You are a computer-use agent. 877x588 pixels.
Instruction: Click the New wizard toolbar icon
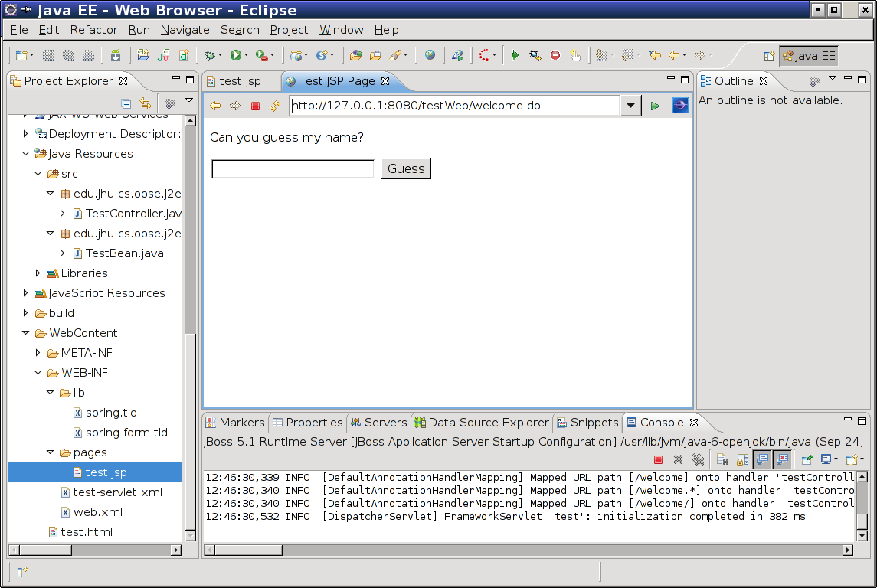(21, 55)
